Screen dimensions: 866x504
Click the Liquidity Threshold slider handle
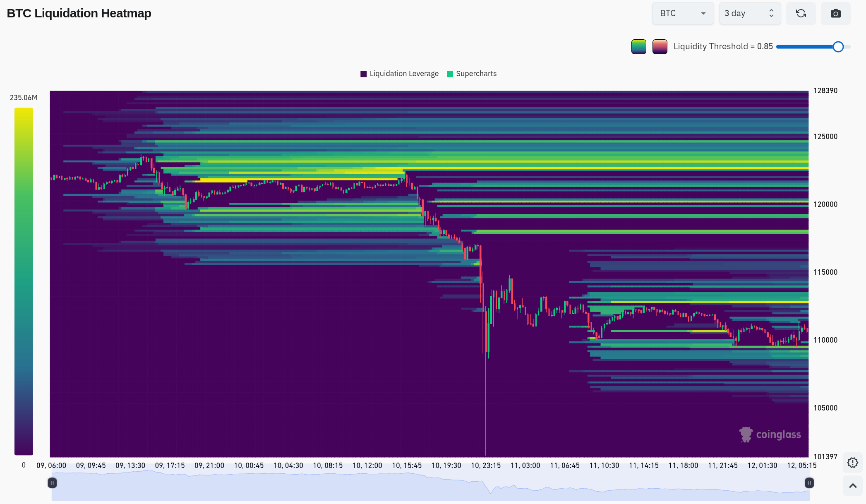click(838, 47)
